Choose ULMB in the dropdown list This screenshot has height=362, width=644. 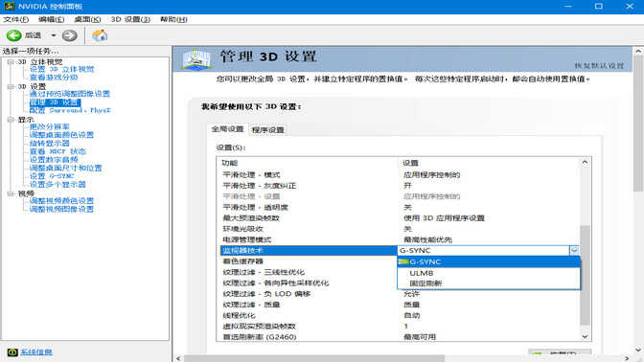[x=489, y=273]
